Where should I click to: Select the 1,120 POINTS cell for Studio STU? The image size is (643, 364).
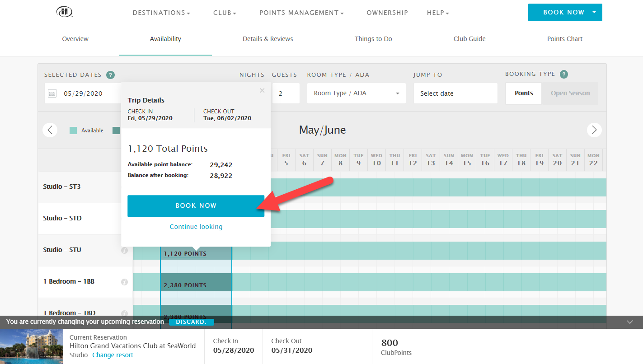[x=196, y=253]
